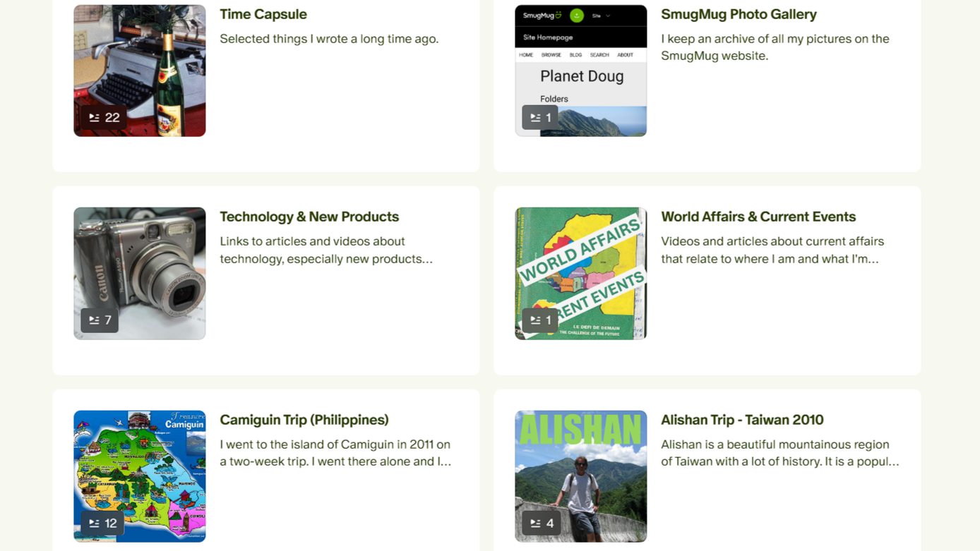Click the Time Capsule description text

click(329, 39)
